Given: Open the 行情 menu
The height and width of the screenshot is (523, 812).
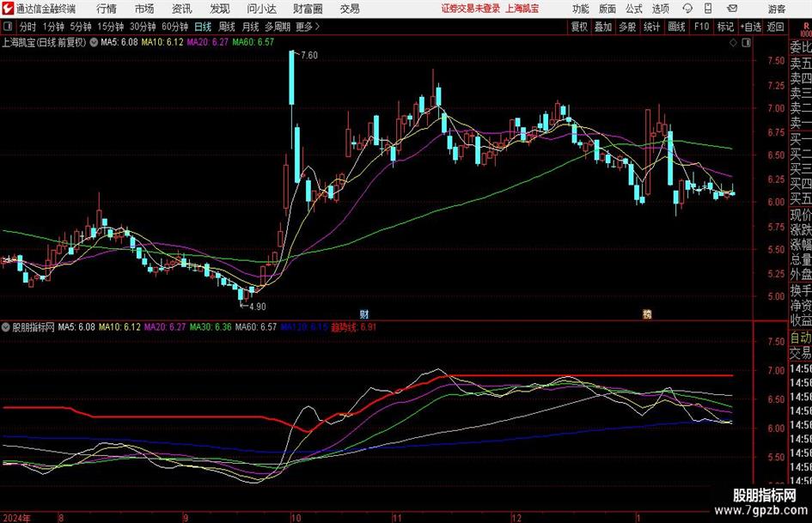Looking at the screenshot, I should pos(107,9).
